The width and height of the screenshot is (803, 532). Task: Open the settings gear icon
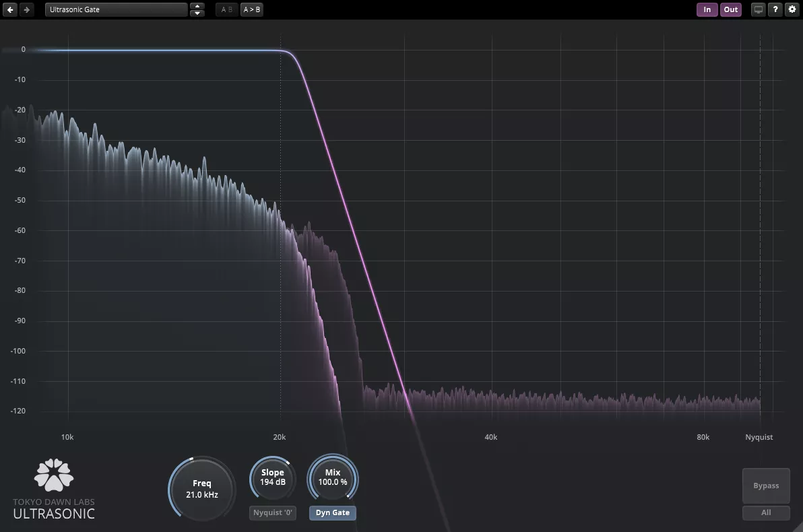[x=792, y=9]
